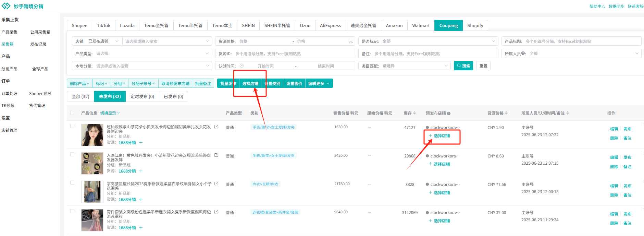Click the 货源ID input field
The image size is (644, 236).
(x=285, y=54)
